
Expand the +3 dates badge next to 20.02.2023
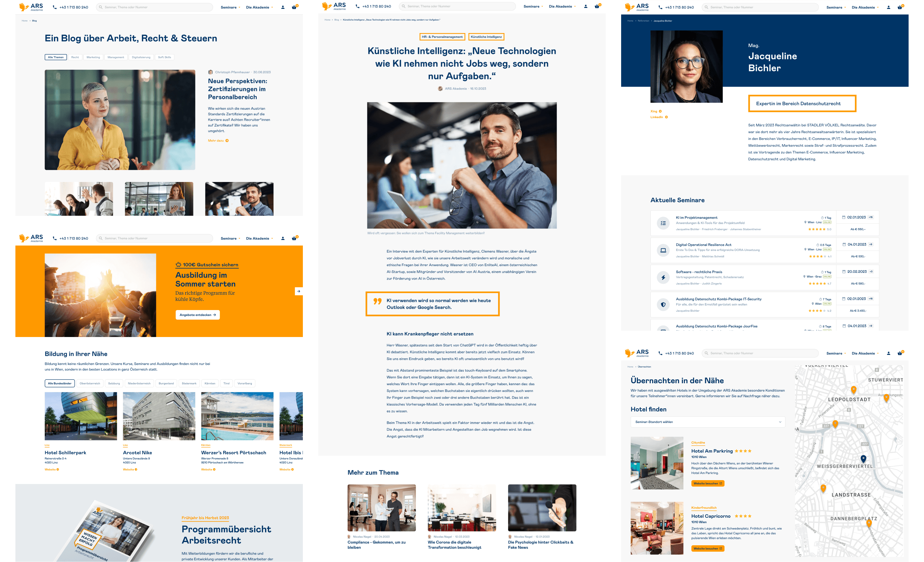(x=871, y=272)
